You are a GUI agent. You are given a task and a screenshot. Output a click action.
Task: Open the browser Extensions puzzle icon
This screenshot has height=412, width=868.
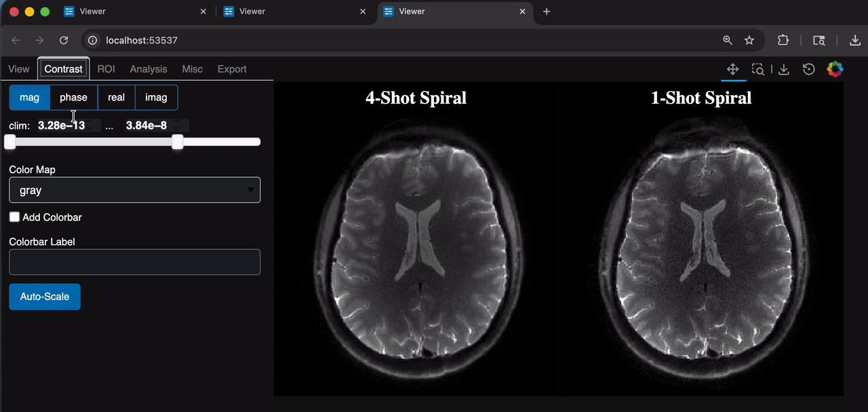point(783,40)
